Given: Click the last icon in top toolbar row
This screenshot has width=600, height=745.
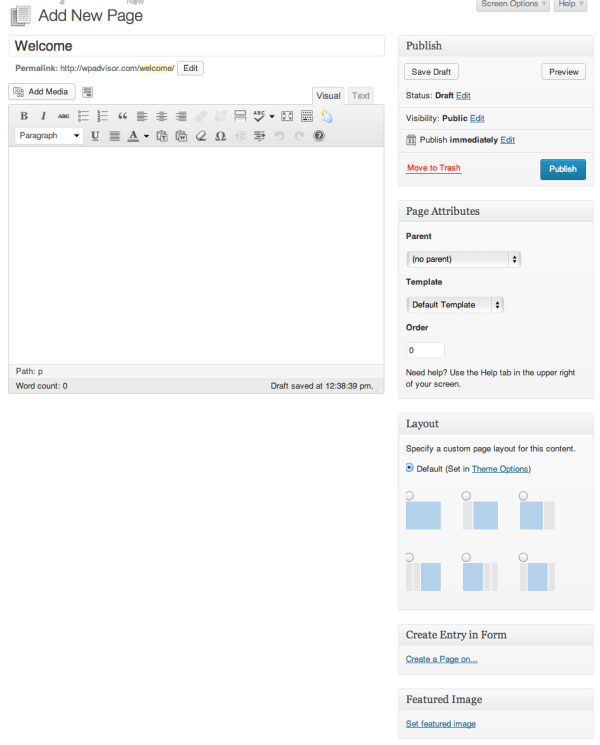Looking at the screenshot, I should pos(327,116).
